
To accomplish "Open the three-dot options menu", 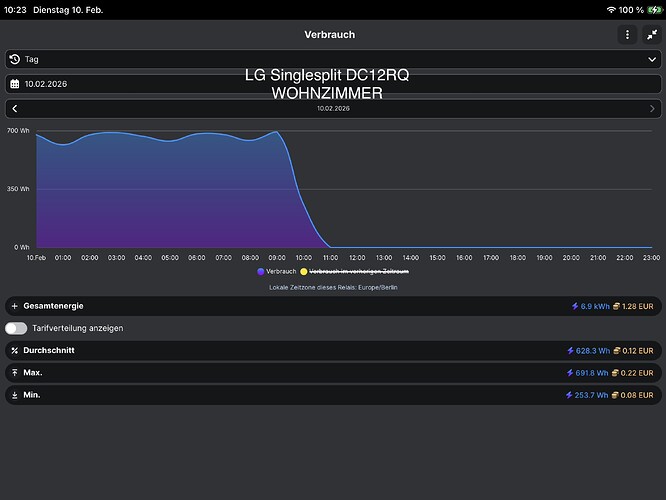I will tap(627, 35).
